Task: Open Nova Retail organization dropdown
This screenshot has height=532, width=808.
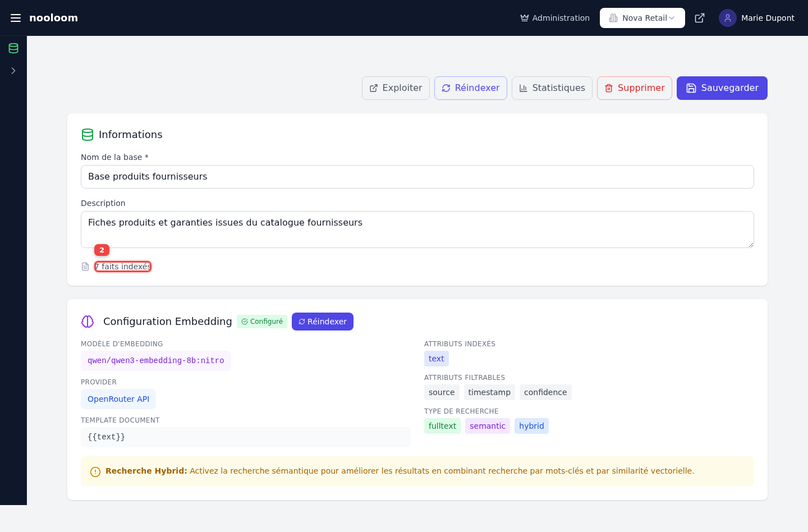Action: pyautogui.click(x=642, y=18)
